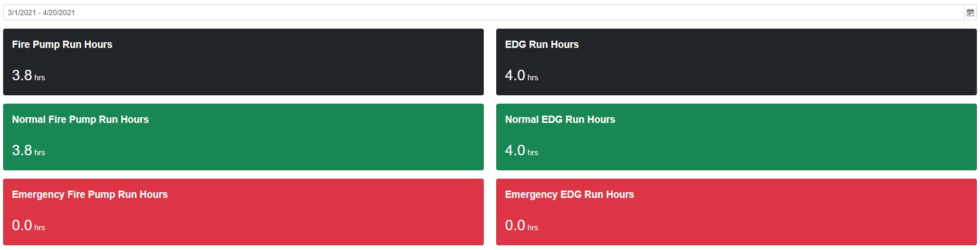Click the 3.8 value in the dark Fire Pump card
The image size is (980, 250).
click(x=22, y=76)
